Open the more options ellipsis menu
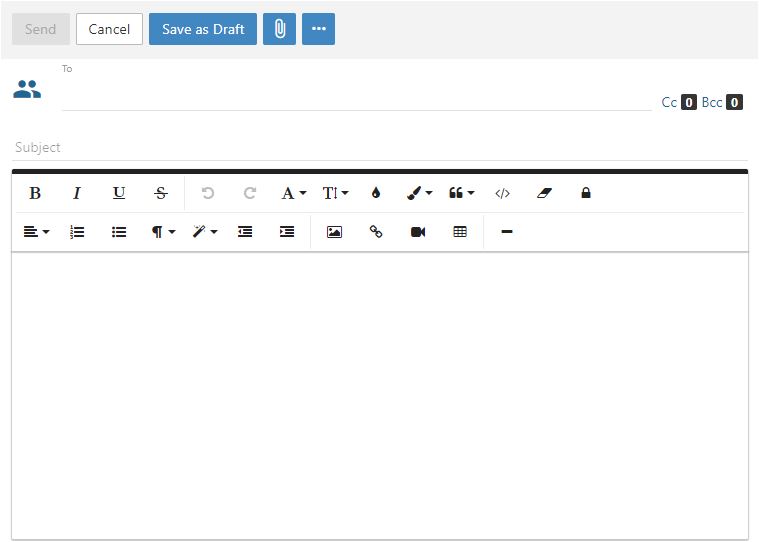This screenshot has width=759, height=542. 318,29
